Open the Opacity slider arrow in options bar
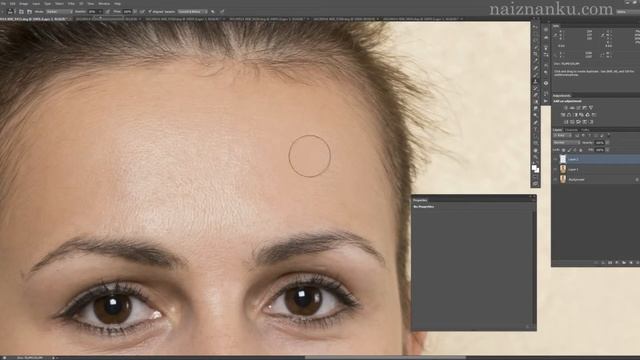This screenshot has width=640, height=360. click(100, 11)
